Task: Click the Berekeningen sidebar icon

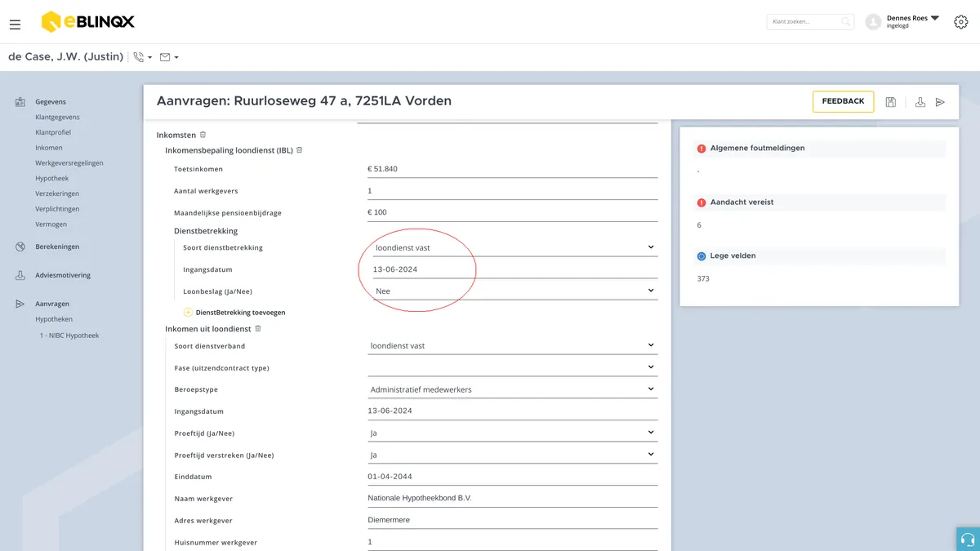Action: [20, 247]
